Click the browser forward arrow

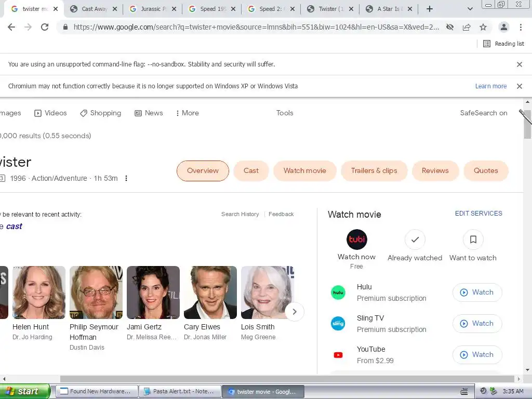click(x=28, y=27)
